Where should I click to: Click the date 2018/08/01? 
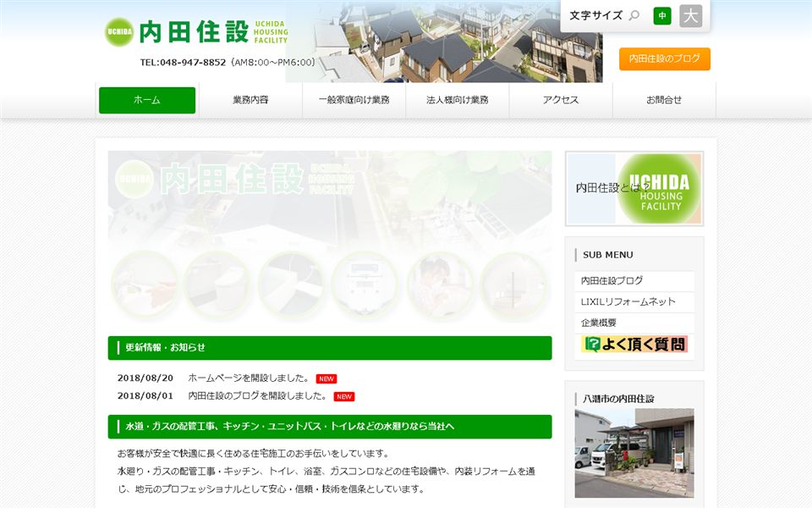[145, 395]
